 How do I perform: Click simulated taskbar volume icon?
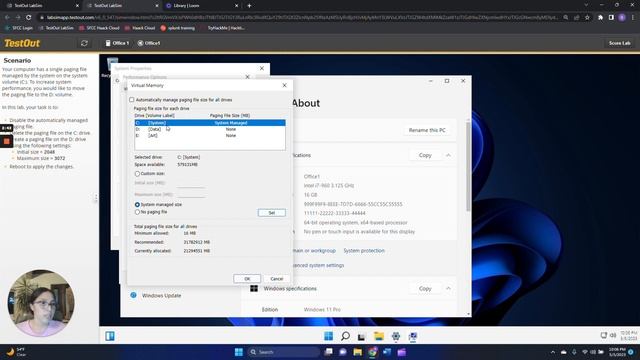tap(613, 335)
